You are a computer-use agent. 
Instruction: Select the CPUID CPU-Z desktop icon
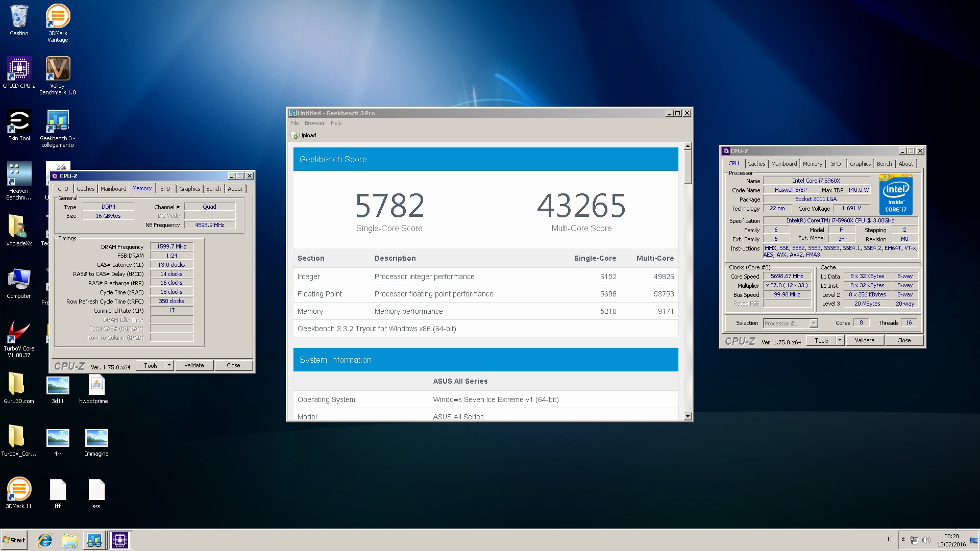[x=19, y=73]
